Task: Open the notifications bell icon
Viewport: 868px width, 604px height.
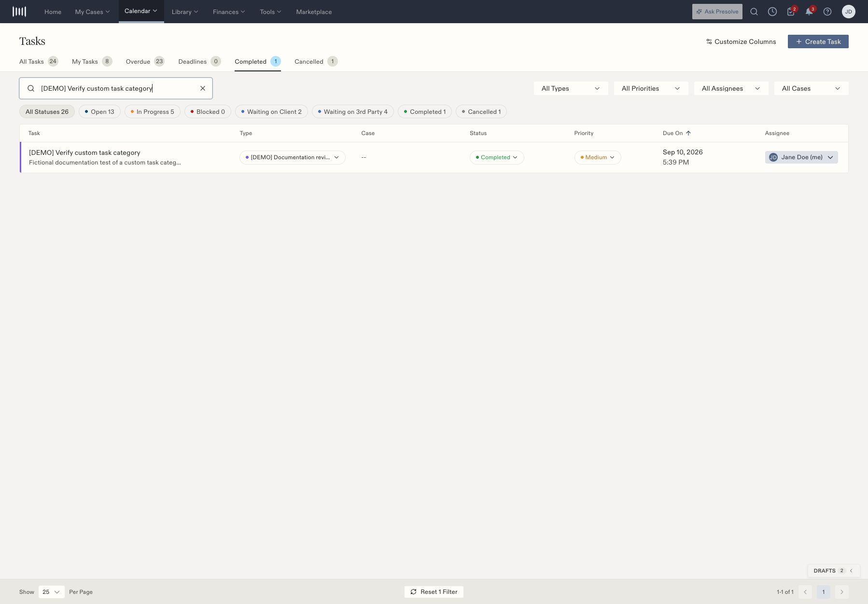Action: (809, 12)
